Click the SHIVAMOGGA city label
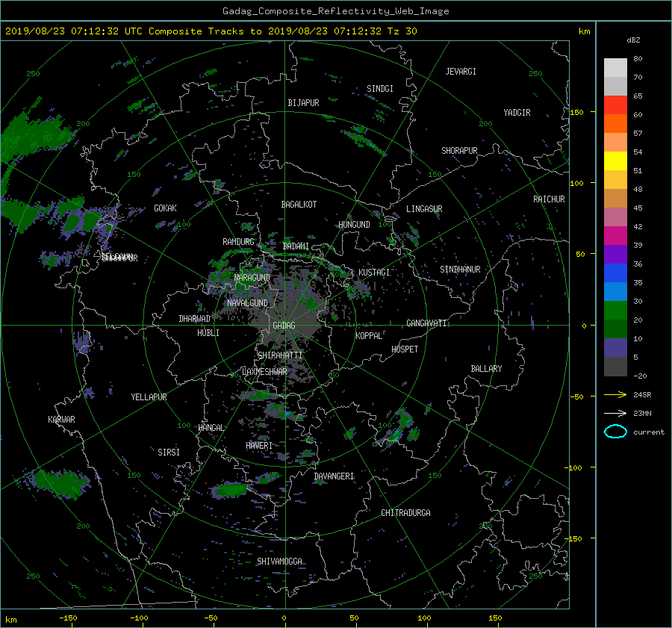Image resolution: width=672 pixels, height=628 pixels. coord(279,561)
